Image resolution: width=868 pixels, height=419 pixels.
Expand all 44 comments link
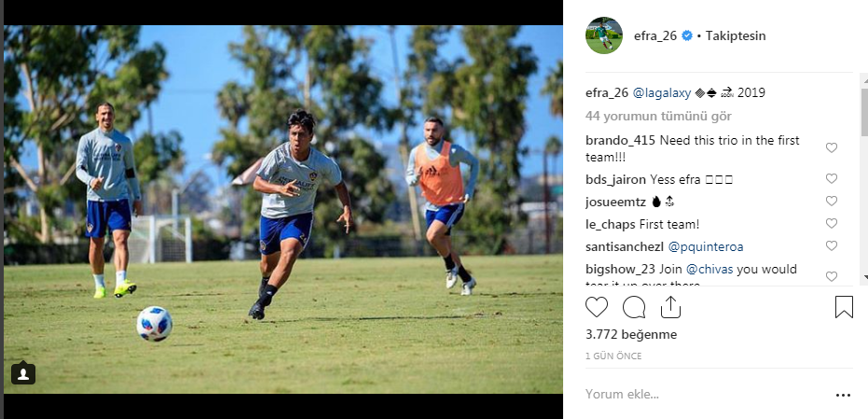click(658, 117)
